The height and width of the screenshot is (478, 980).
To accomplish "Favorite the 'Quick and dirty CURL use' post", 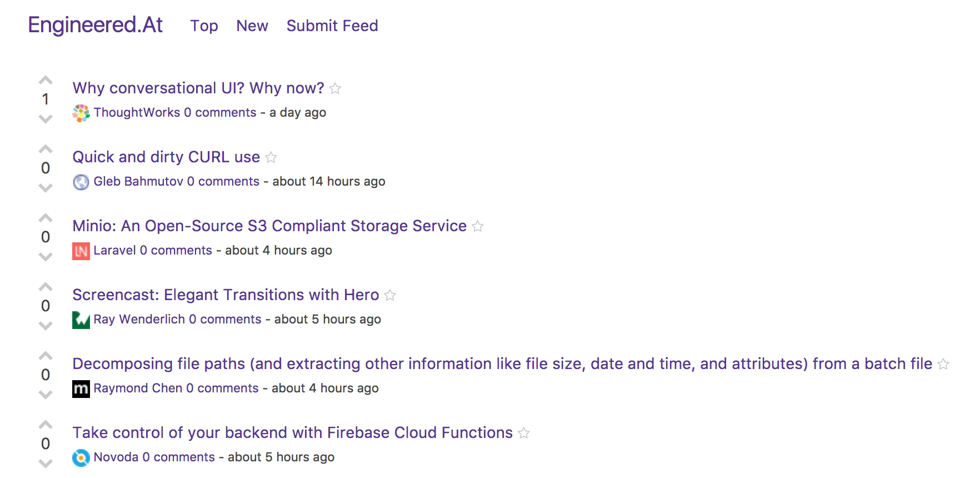I will [271, 157].
